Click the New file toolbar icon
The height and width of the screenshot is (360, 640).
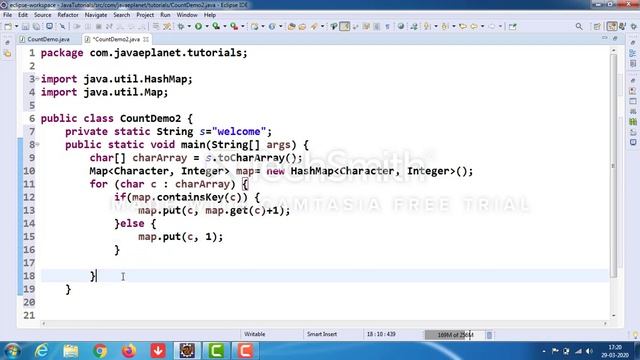click(8, 27)
